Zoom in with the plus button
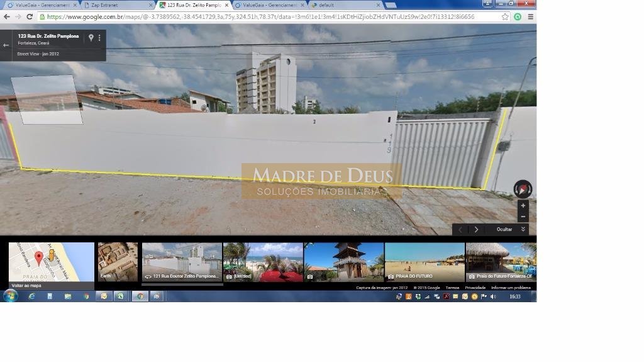Viewport: 644px width, 362px height. [523, 205]
